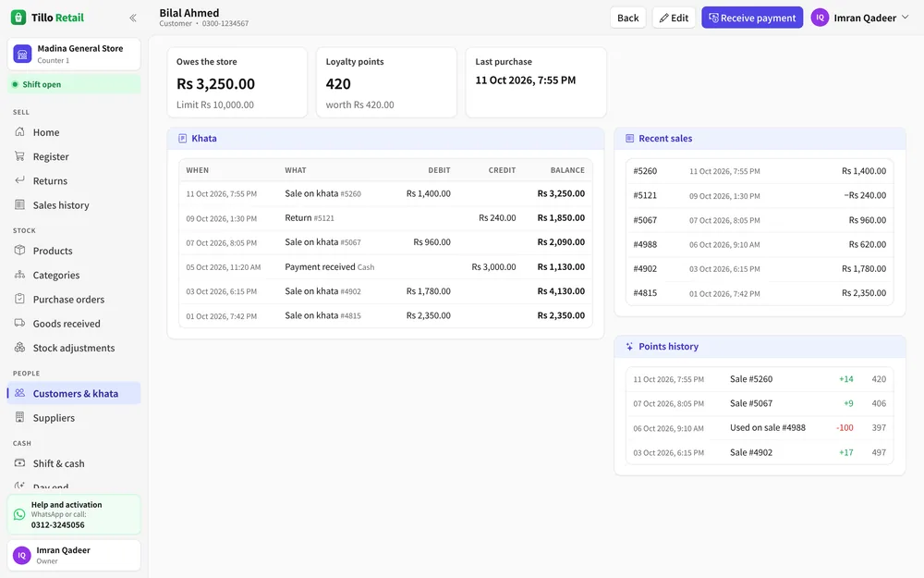Click the WhatsApp help icon
924x578 pixels.
(x=19, y=514)
